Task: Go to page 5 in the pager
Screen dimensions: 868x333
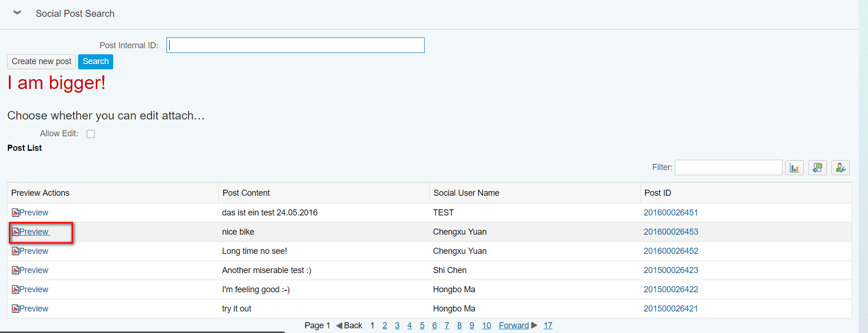Action: point(422,326)
